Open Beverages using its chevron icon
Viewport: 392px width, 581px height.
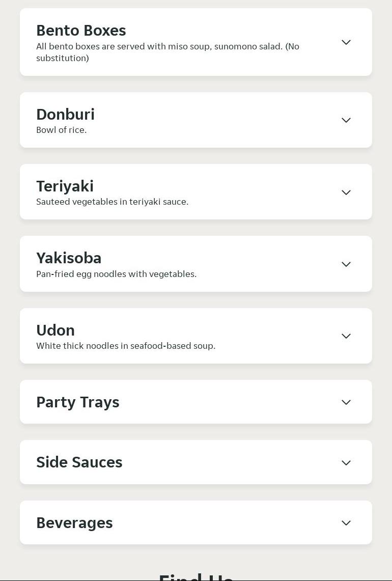346,523
